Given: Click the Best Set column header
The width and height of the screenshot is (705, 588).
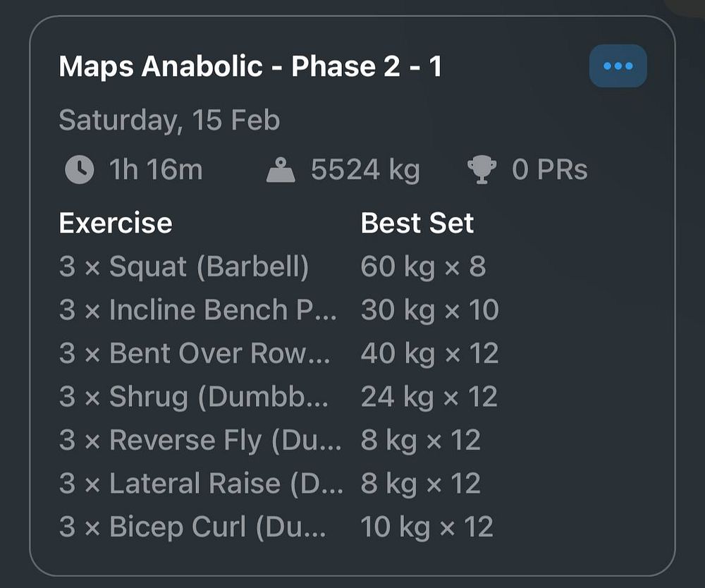Looking at the screenshot, I should point(417,223).
